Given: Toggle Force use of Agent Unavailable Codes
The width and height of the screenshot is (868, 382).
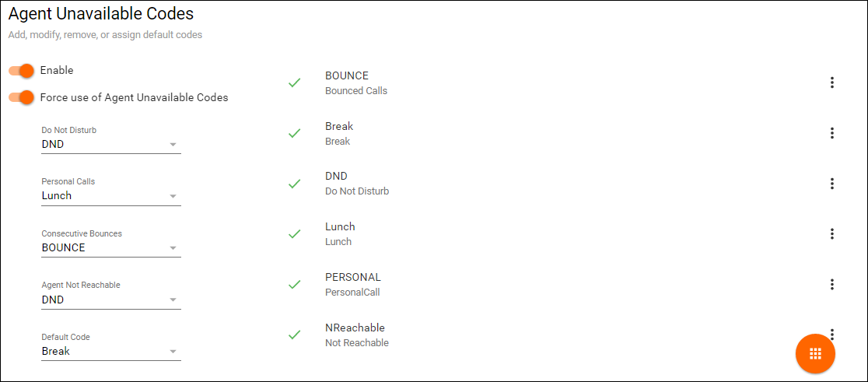Looking at the screenshot, I should (22, 97).
